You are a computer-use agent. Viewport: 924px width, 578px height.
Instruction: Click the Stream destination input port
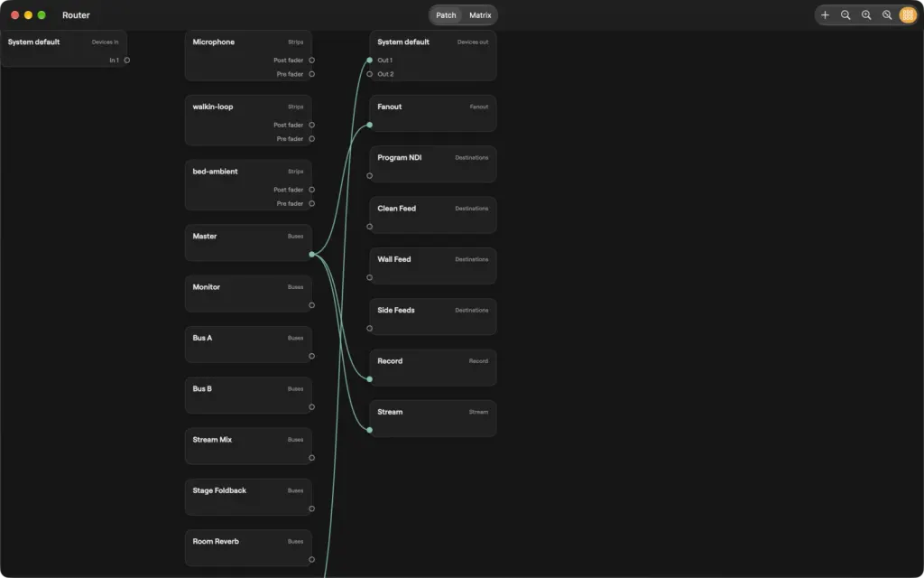(x=369, y=430)
